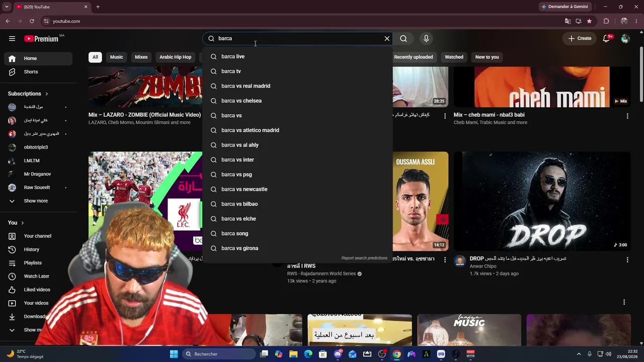Choose suggestion 'barca vs atletico madrid'
This screenshot has width=644, height=362.
click(297, 130)
